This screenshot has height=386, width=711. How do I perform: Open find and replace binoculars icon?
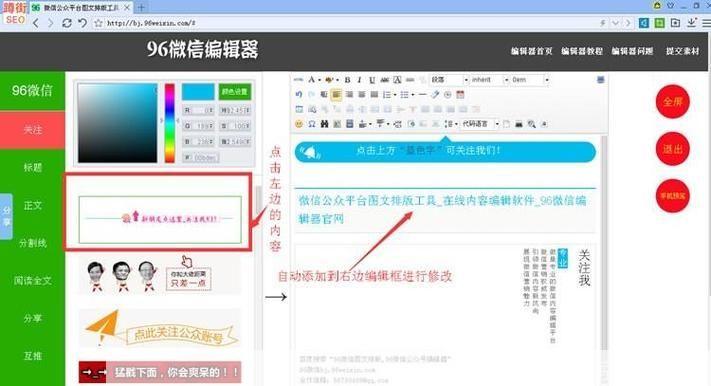coord(324,124)
